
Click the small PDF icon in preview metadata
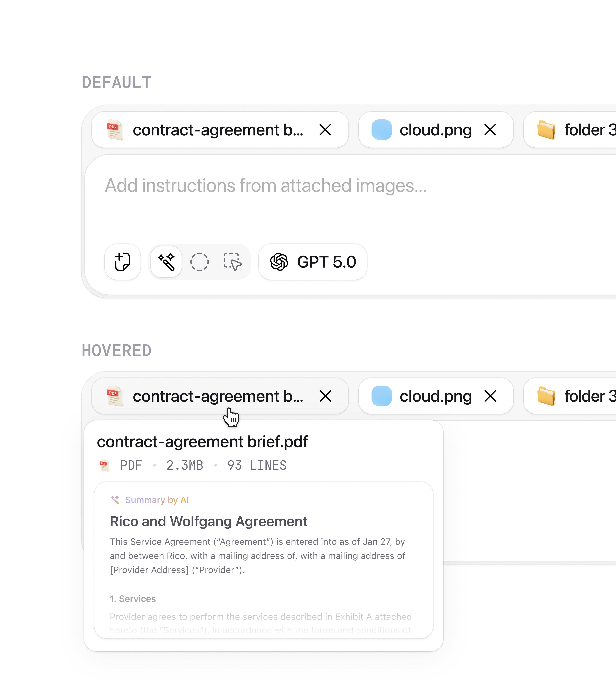pos(104,465)
